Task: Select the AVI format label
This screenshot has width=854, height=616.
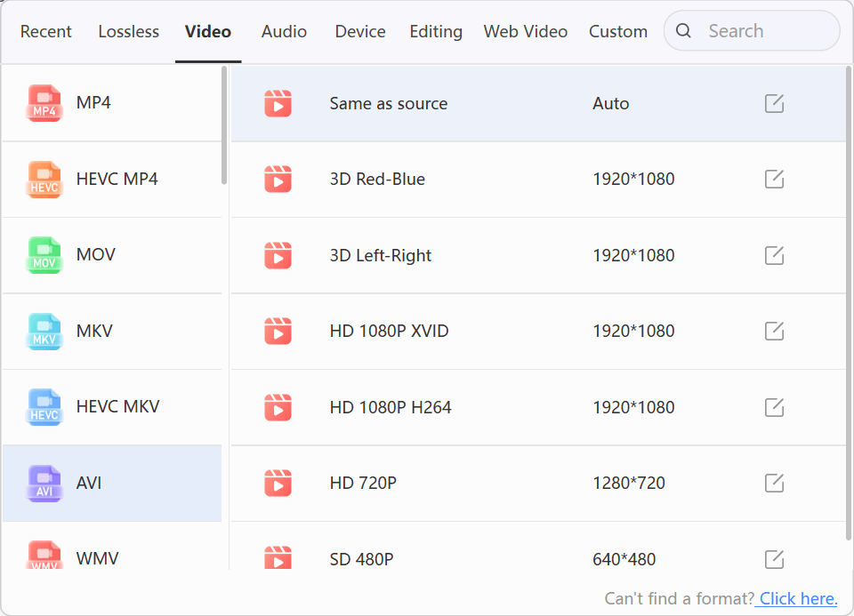Action: click(89, 482)
